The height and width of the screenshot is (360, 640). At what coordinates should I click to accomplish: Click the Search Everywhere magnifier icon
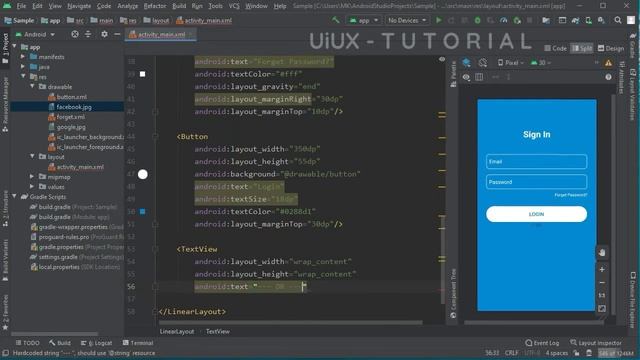click(x=618, y=20)
